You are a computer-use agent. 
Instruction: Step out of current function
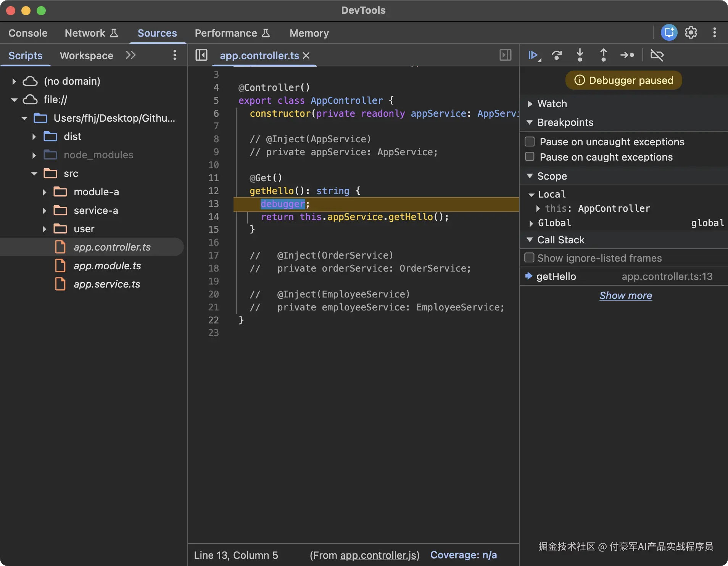603,55
